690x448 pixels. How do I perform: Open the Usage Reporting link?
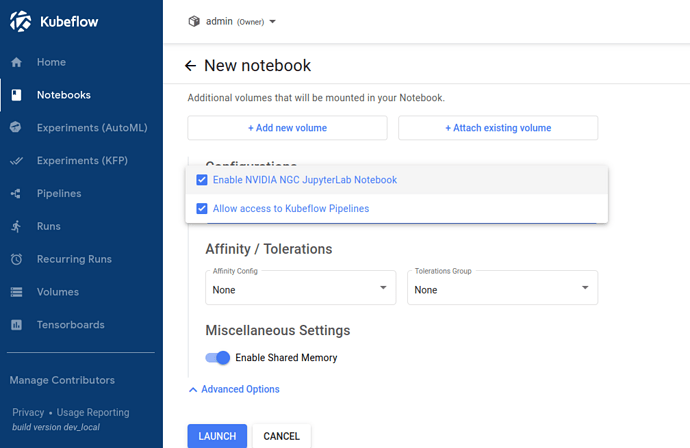click(93, 412)
